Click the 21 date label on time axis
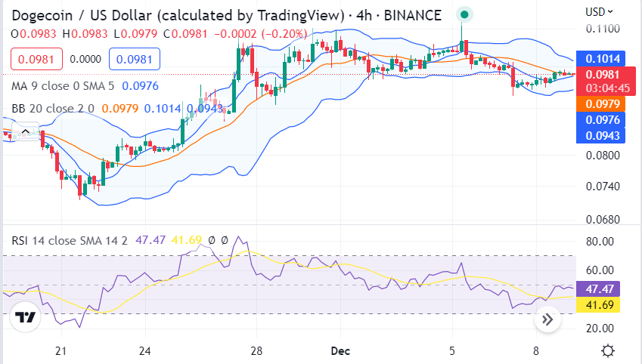 click(60, 351)
